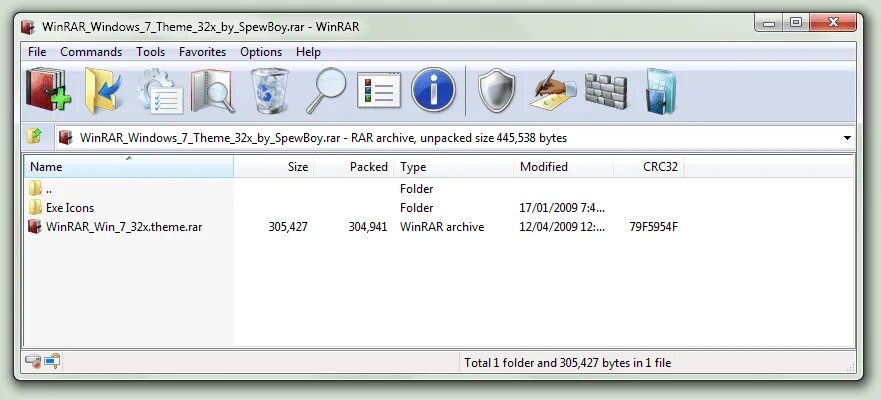Click the archive path address field
This screenshot has height=400, width=881.
[455, 138]
